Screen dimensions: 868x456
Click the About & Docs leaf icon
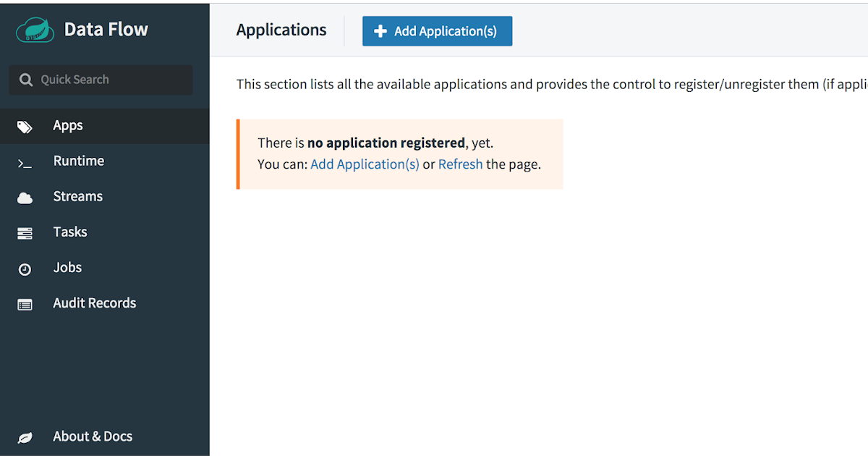click(24, 436)
